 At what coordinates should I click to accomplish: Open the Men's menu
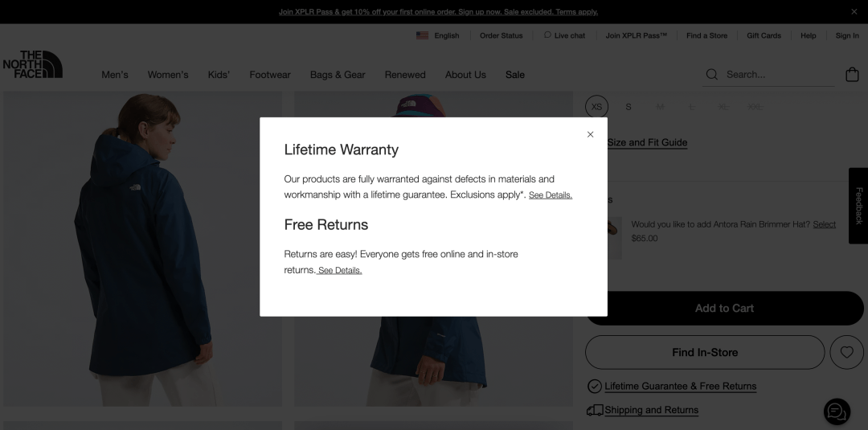tap(115, 75)
